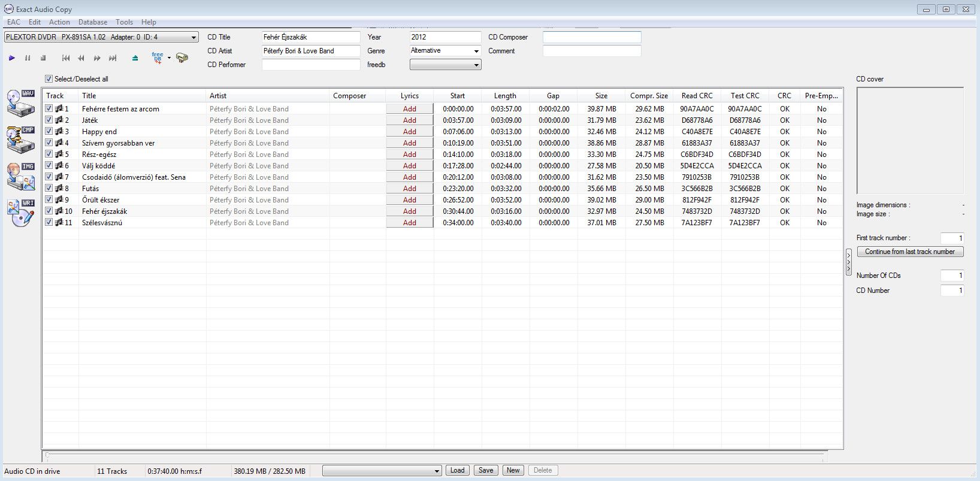Click the First track number field
Image resolution: width=980 pixels, height=481 pixels.
click(x=952, y=238)
